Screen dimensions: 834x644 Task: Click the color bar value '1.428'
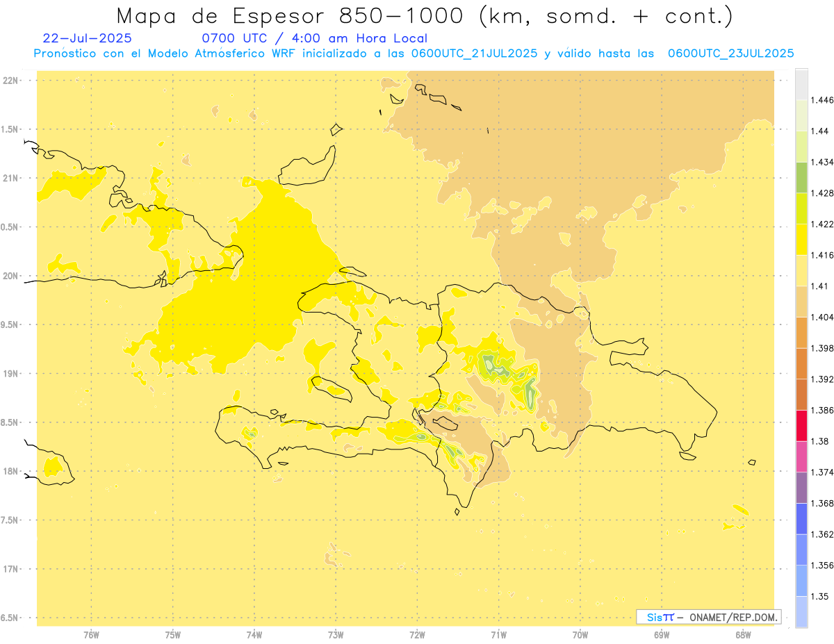click(x=822, y=193)
